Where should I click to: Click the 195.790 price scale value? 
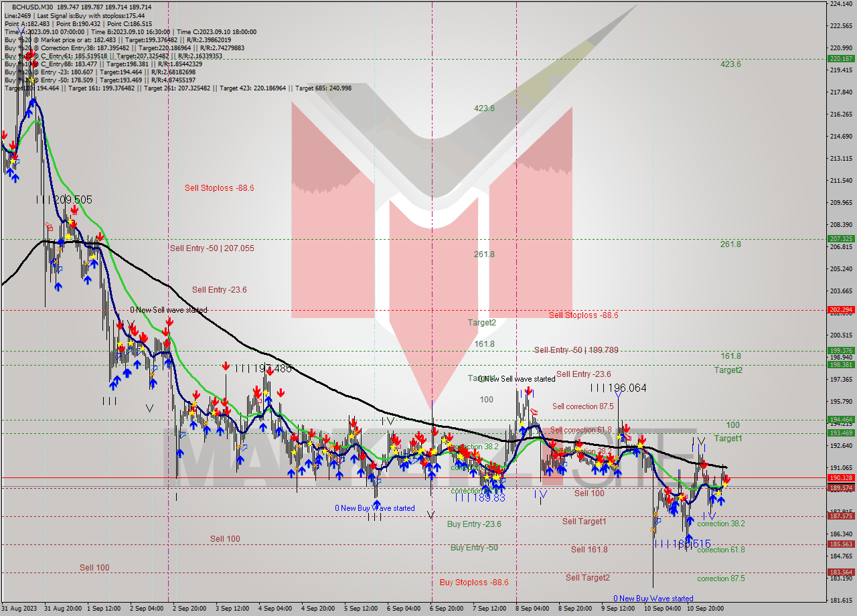[x=841, y=402]
